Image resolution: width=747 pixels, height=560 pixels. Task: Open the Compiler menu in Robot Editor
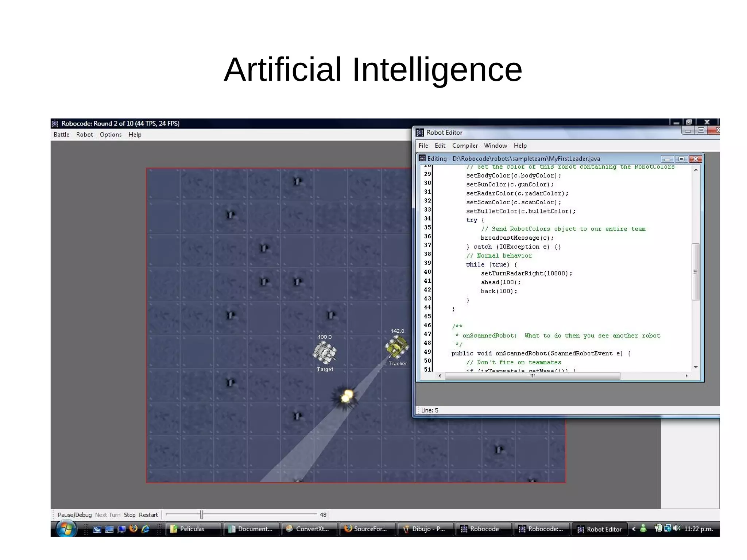(x=465, y=146)
